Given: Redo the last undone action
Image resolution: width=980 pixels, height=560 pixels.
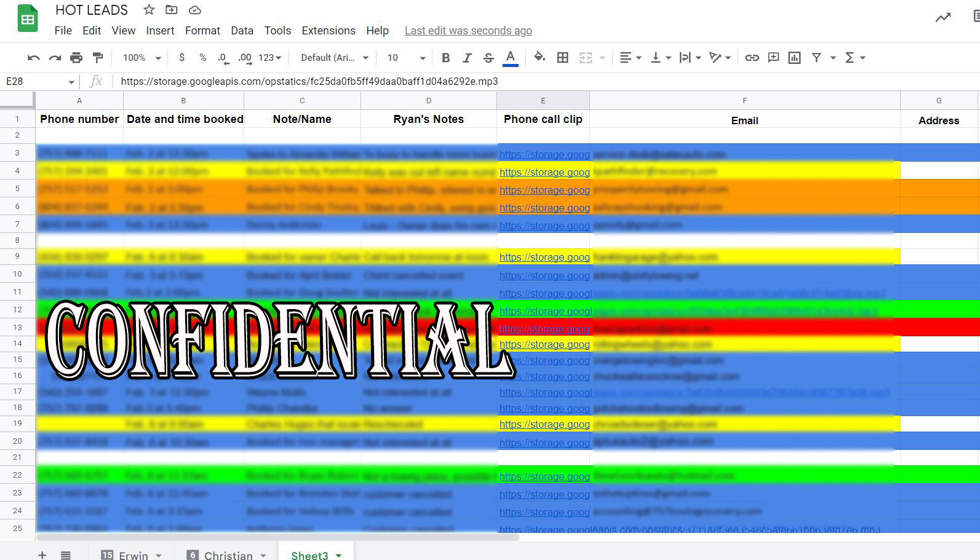Looking at the screenshot, I should point(55,58).
